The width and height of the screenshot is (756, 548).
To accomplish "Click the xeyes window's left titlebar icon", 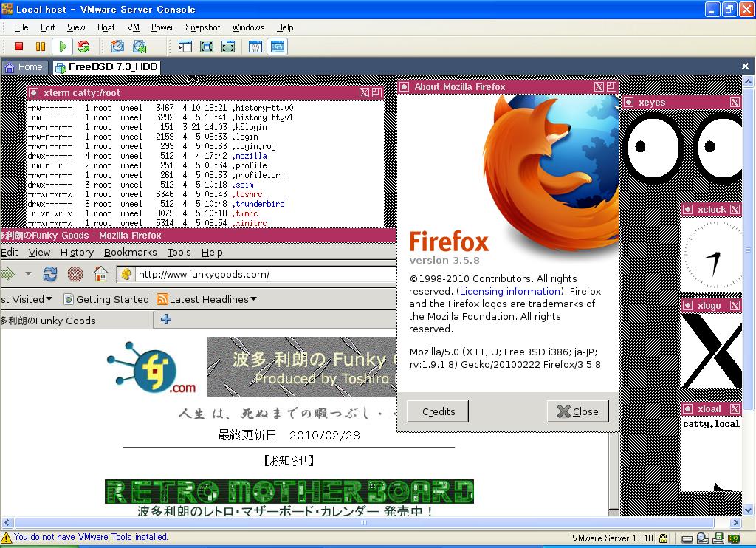I will [x=629, y=102].
